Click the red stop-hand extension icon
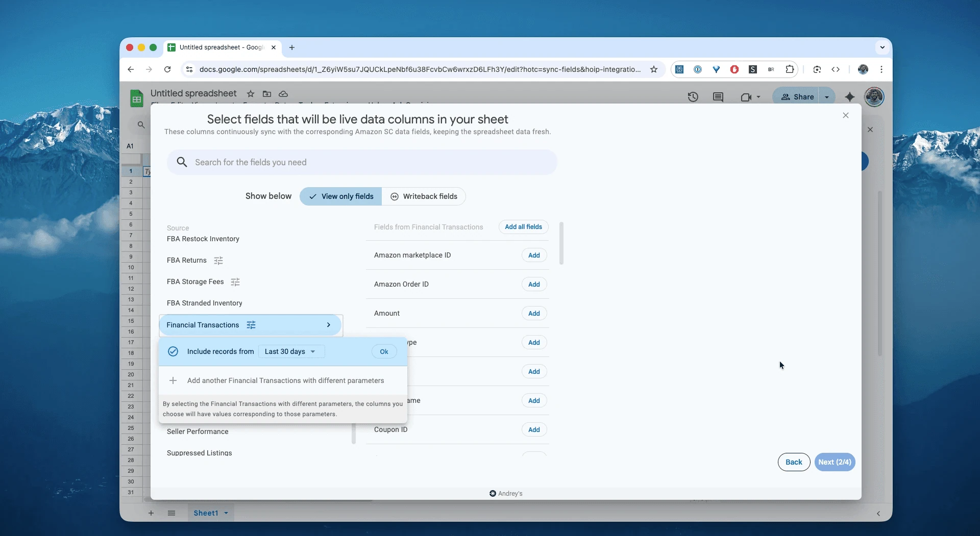This screenshot has height=536, width=980. click(x=734, y=69)
